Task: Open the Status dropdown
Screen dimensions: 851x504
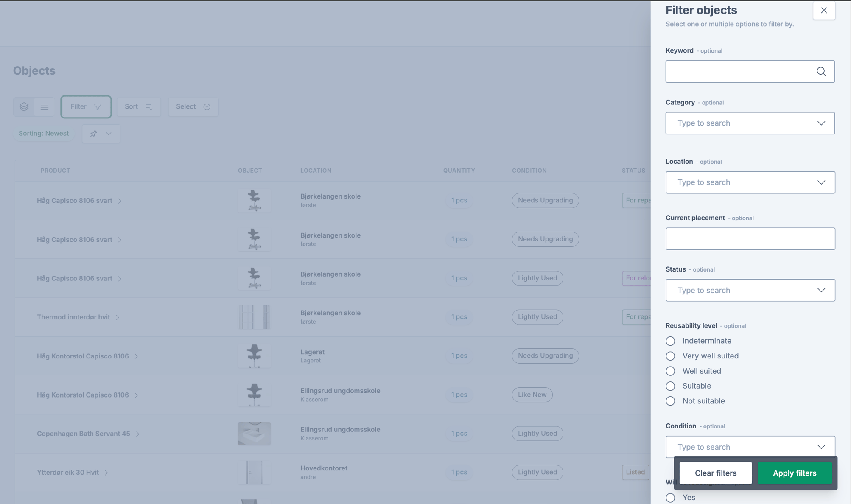Action: (750, 290)
